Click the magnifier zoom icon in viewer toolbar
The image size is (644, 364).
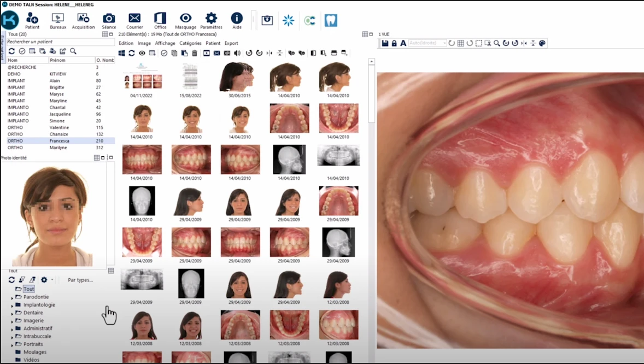coord(497,43)
